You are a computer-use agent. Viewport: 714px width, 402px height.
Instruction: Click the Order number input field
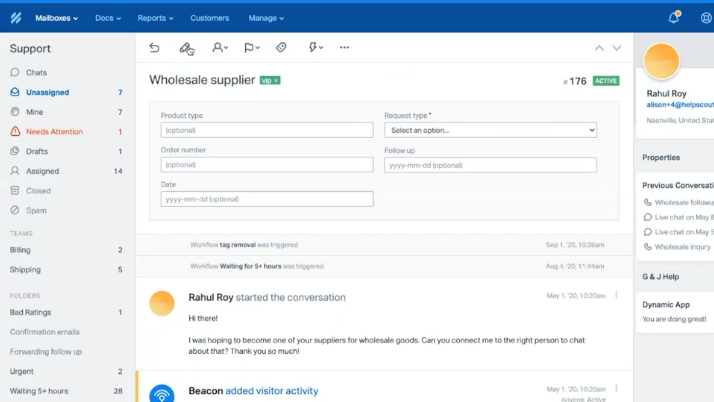(267, 165)
